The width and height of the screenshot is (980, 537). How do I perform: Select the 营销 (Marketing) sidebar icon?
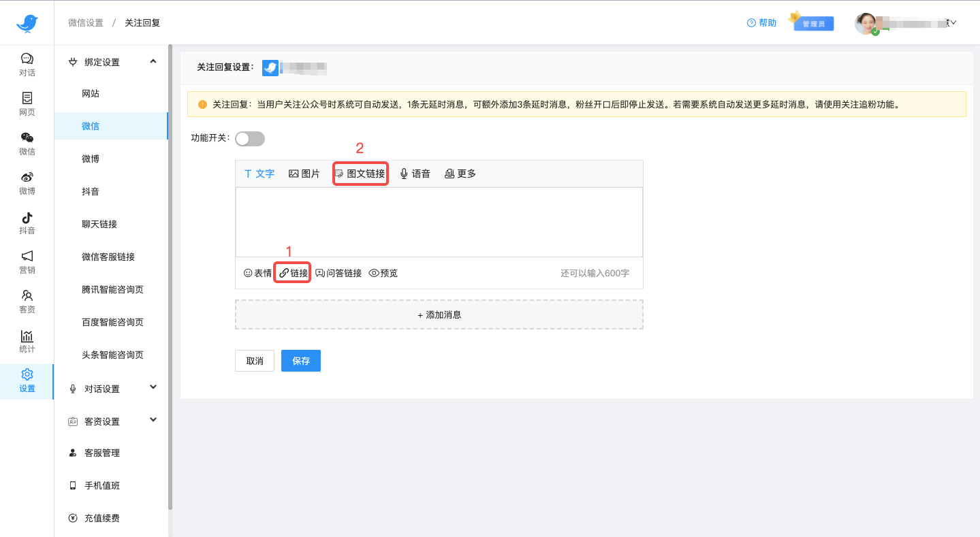pos(27,262)
